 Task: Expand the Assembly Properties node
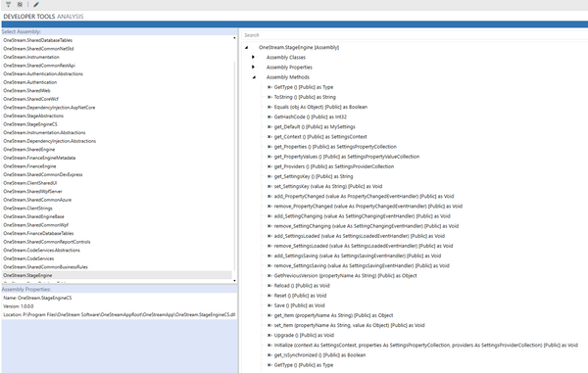click(254, 67)
